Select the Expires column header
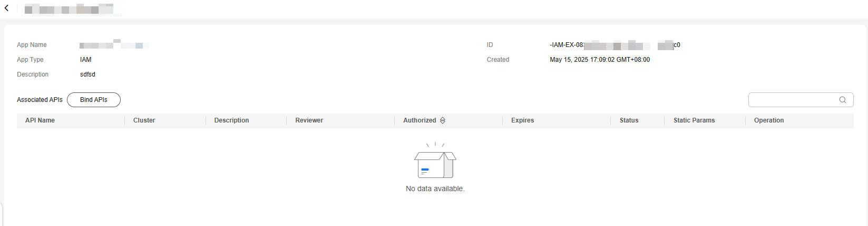This screenshot has height=226, width=868. (522, 120)
